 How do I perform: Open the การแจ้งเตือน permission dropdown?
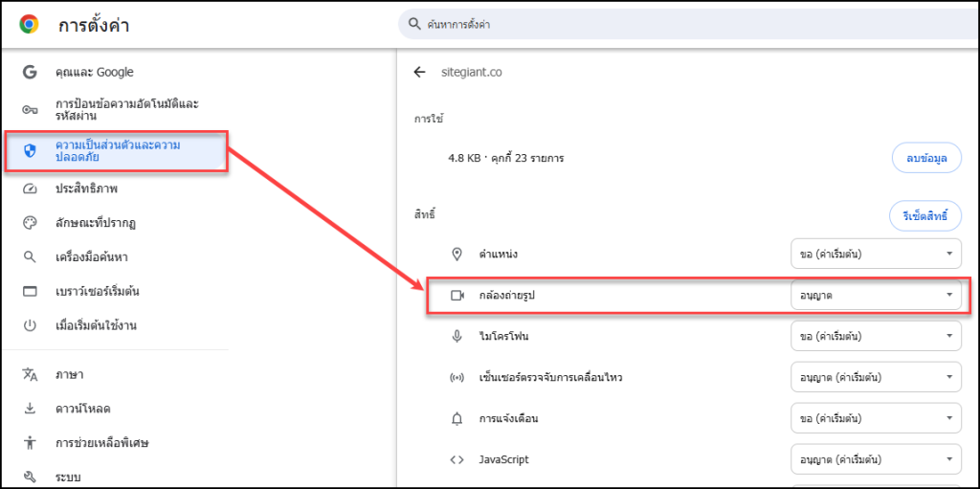pos(876,419)
